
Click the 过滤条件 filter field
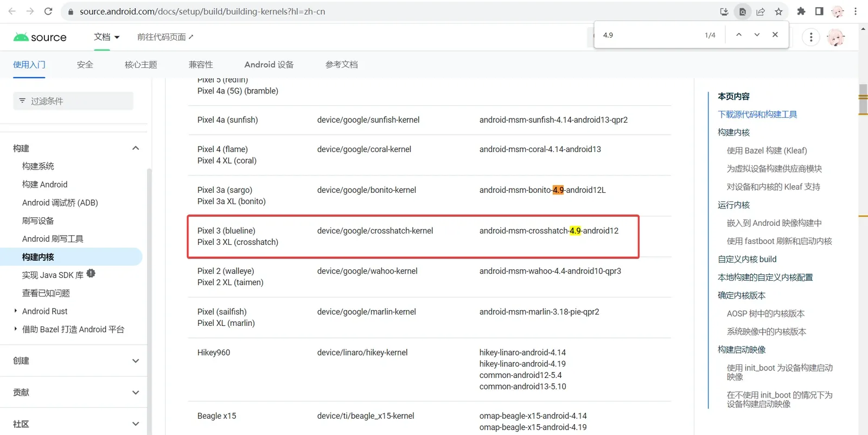[x=73, y=101]
